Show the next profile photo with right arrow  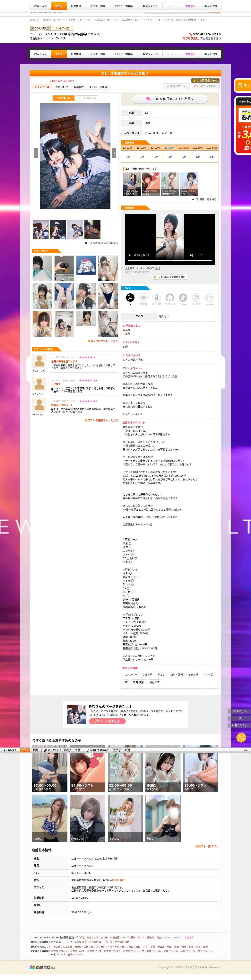point(114,153)
